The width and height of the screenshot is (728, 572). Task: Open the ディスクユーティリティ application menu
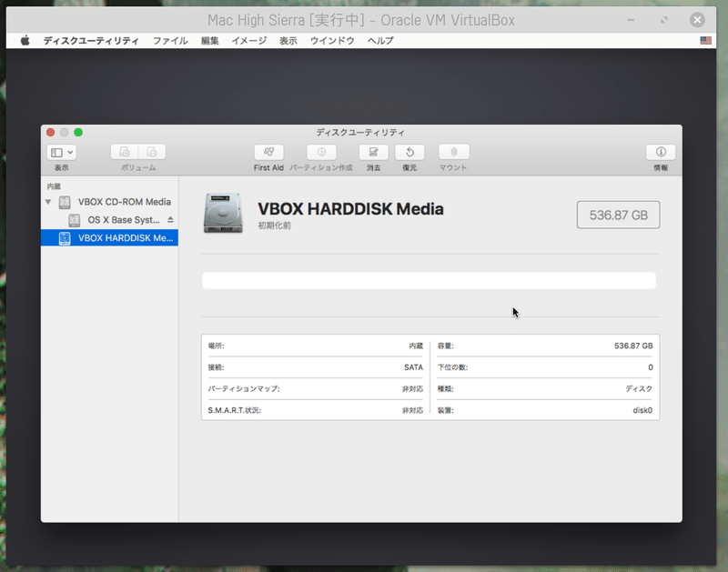click(91, 41)
